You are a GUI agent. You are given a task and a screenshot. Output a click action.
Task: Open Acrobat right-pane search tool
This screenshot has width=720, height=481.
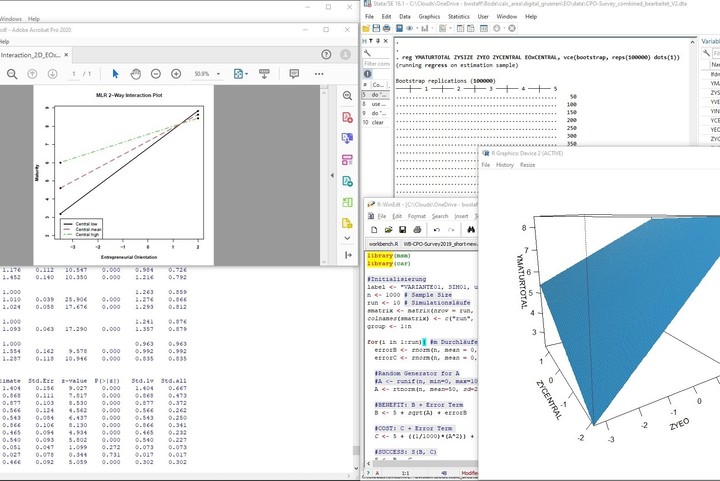point(348,95)
